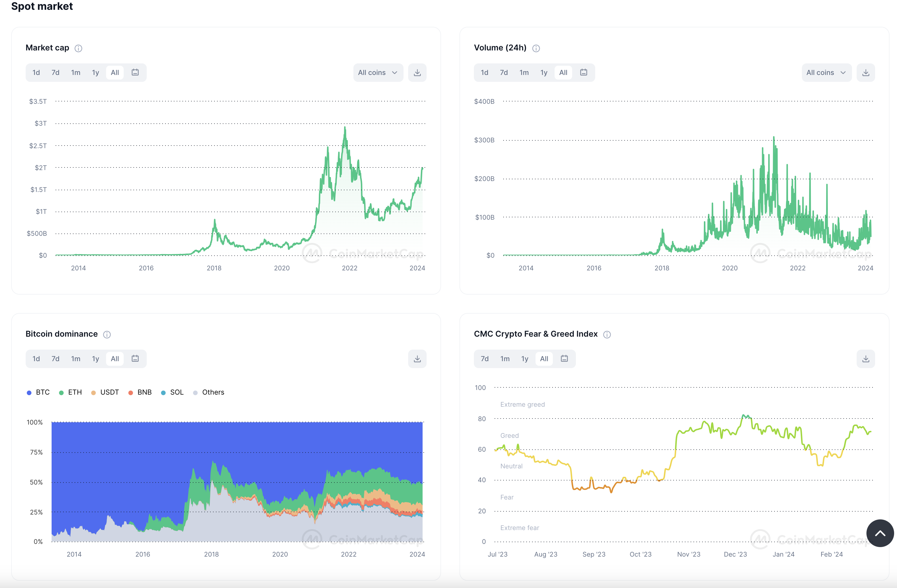Set the Bitcoin dominance range to 1m
Image resolution: width=897 pixels, height=588 pixels.
pos(76,359)
